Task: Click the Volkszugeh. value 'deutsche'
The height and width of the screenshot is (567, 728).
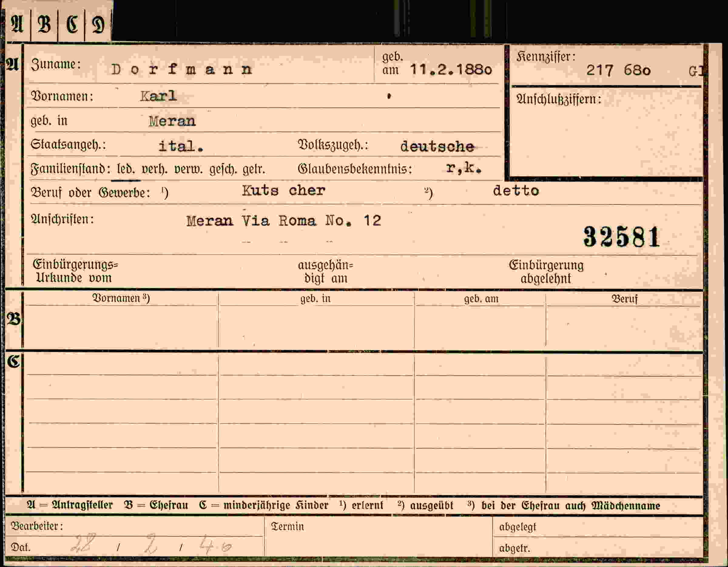Action: click(x=437, y=146)
